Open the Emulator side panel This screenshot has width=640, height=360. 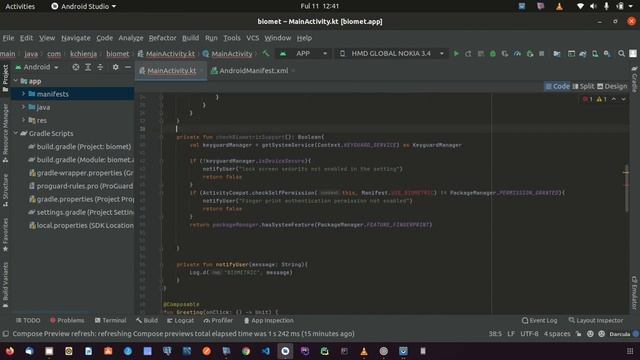pyautogui.click(x=634, y=292)
